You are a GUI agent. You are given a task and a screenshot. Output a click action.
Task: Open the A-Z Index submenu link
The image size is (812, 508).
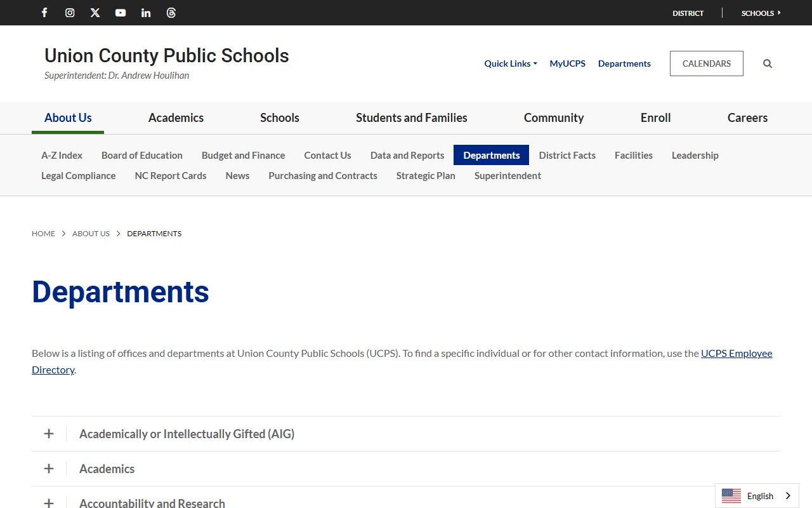tap(62, 155)
